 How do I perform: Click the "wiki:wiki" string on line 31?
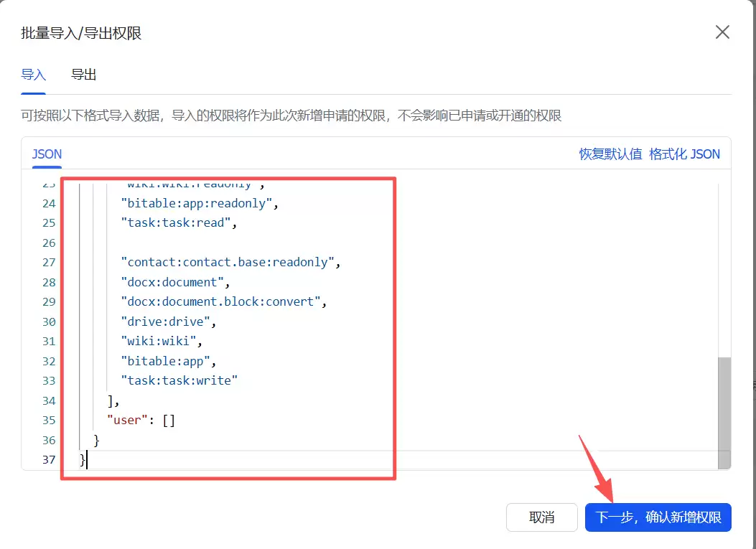coord(159,341)
